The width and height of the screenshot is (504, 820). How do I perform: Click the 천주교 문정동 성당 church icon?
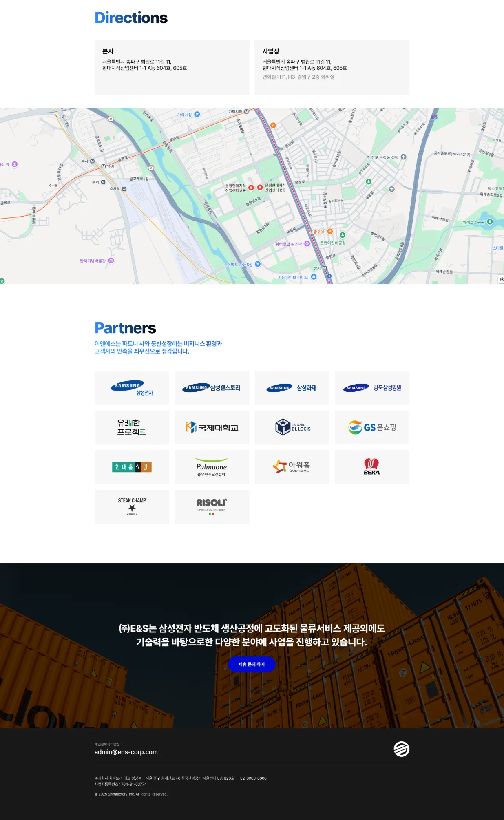403,157
